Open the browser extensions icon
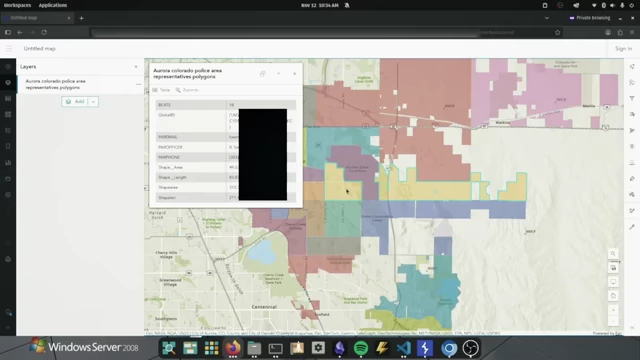The image size is (640, 360). (620, 32)
